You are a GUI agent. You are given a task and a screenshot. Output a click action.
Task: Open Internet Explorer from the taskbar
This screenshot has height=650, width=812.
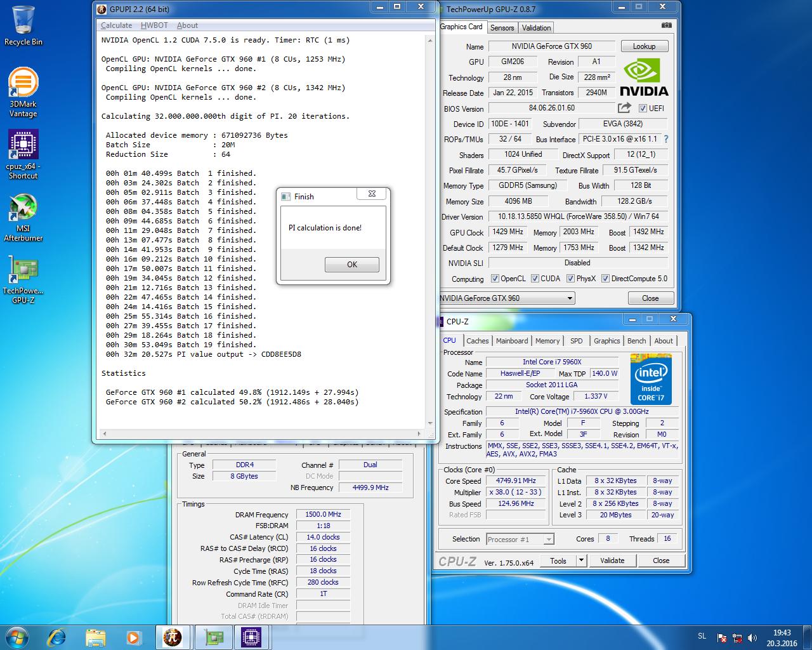(x=57, y=637)
